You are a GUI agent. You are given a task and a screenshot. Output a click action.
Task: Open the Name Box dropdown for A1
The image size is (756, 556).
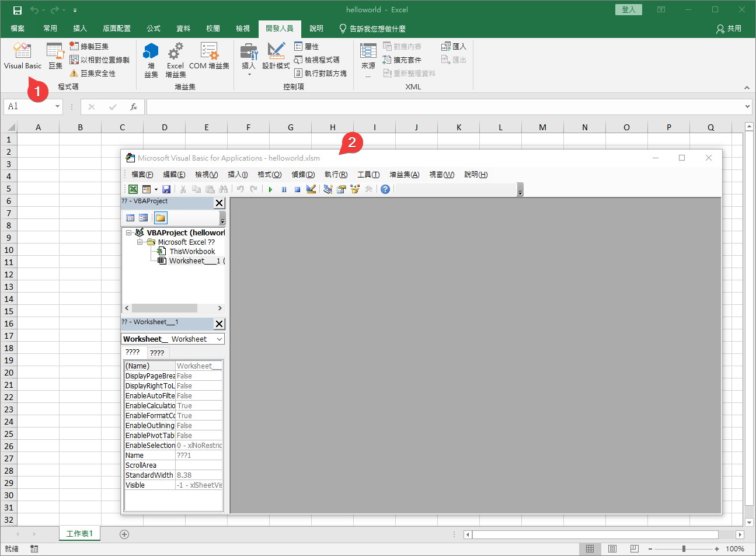tap(57, 106)
